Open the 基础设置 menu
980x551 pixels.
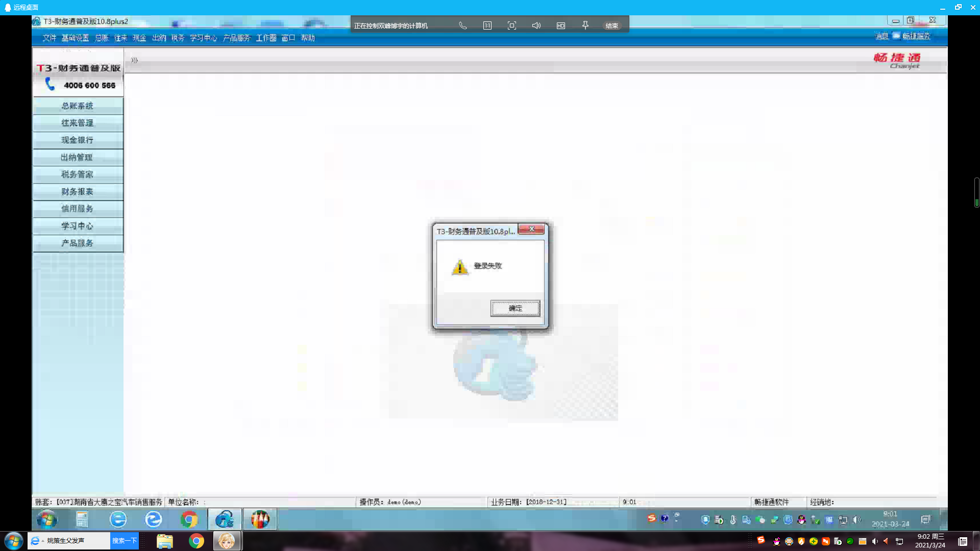[75, 38]
